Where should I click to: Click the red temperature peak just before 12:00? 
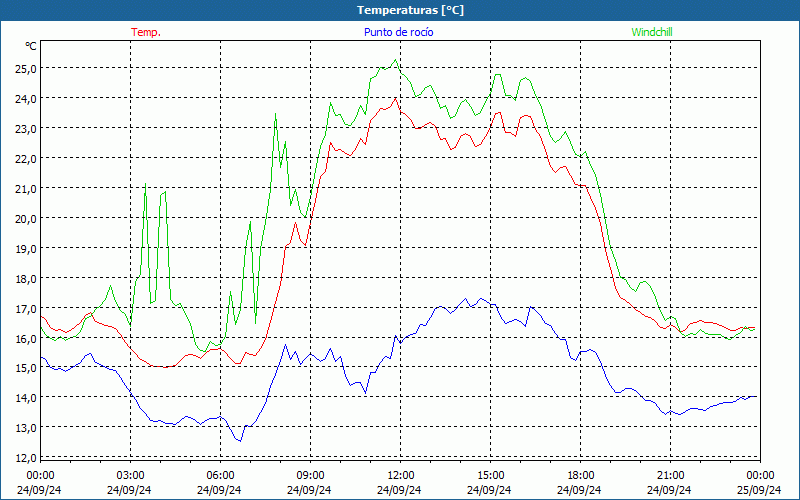395,98
